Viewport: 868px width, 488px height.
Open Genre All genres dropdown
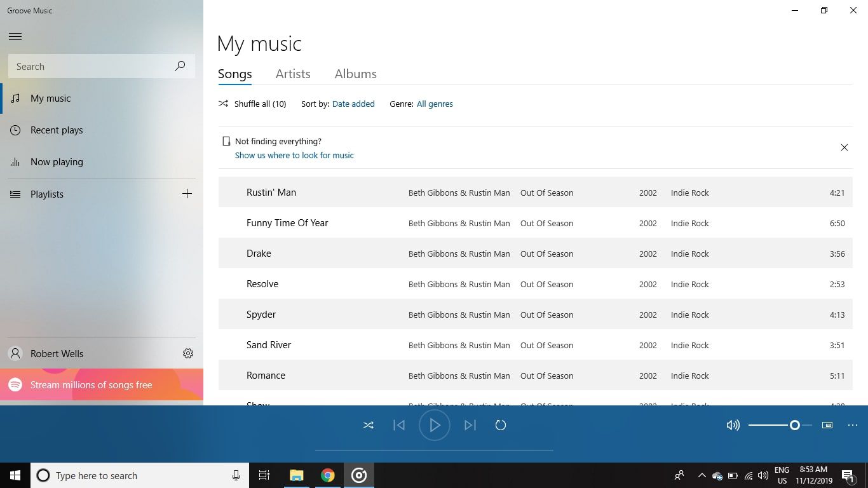coord(435,104)
